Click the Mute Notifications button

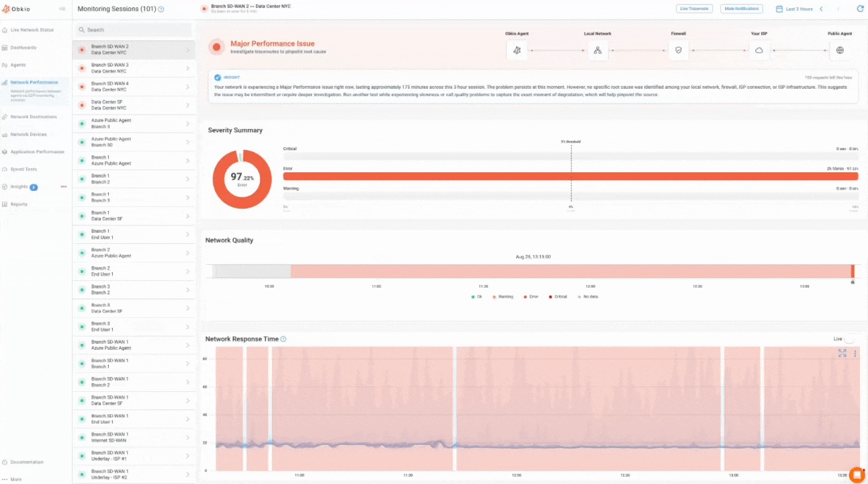pos(742,9)
